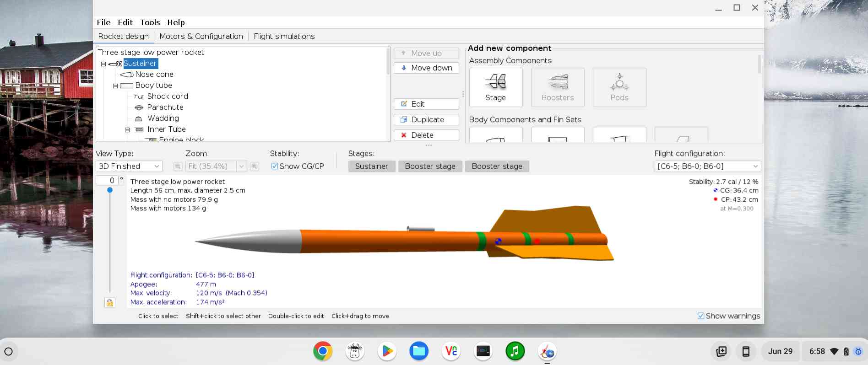Screen dimensions: 868x365
Task: Click the Delete button
Action: click(x=426, y=135)
